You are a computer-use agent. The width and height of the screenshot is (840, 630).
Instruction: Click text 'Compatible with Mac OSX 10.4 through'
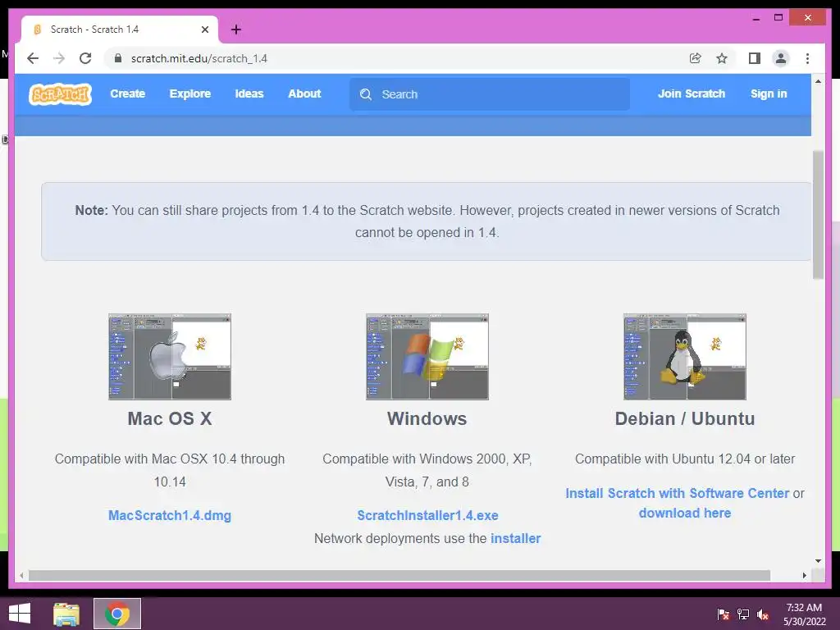170,459
